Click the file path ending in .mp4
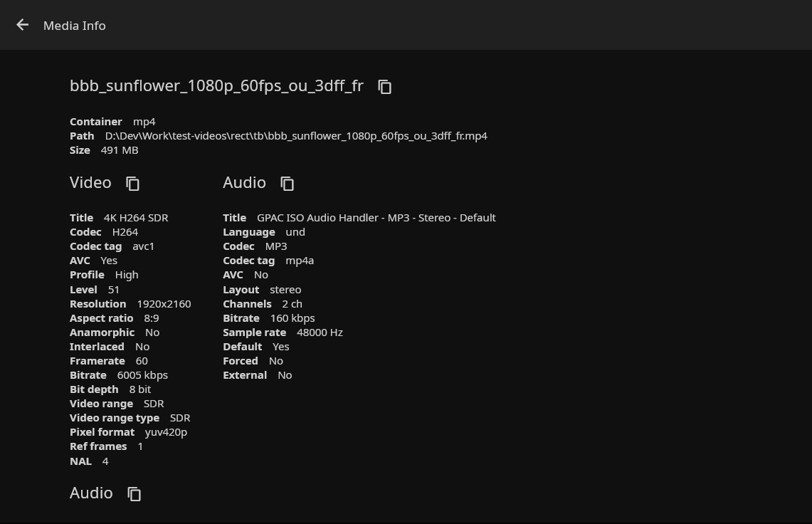 (296, 136)
